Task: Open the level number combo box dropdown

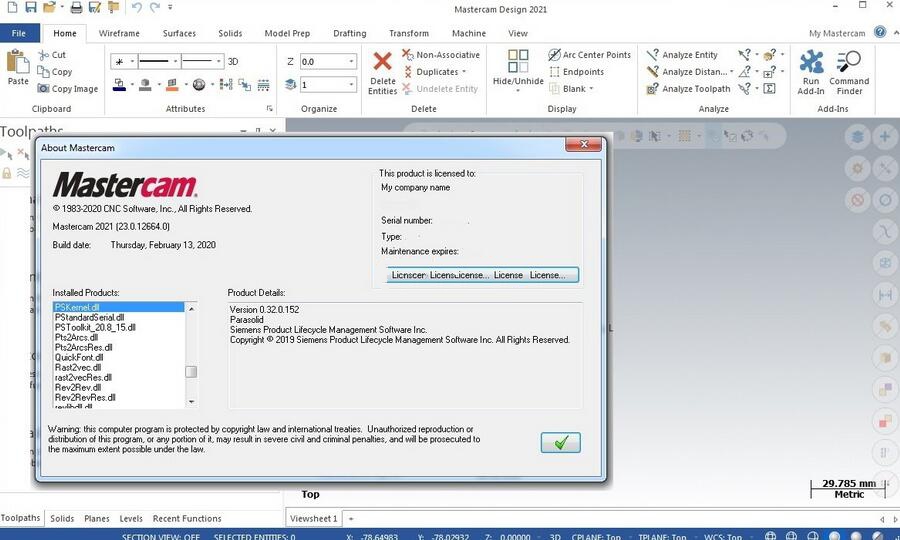Action: (351, 85)
